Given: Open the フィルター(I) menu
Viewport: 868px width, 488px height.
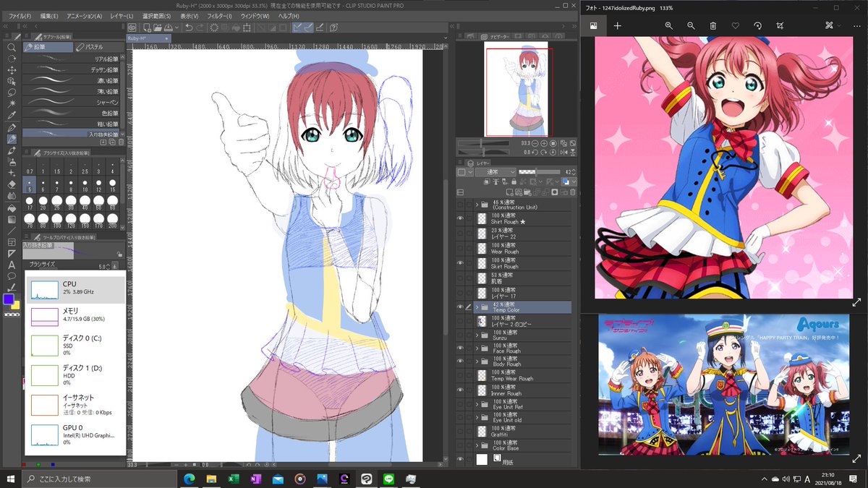Looking at the screenshot, I should click(218, 16).
